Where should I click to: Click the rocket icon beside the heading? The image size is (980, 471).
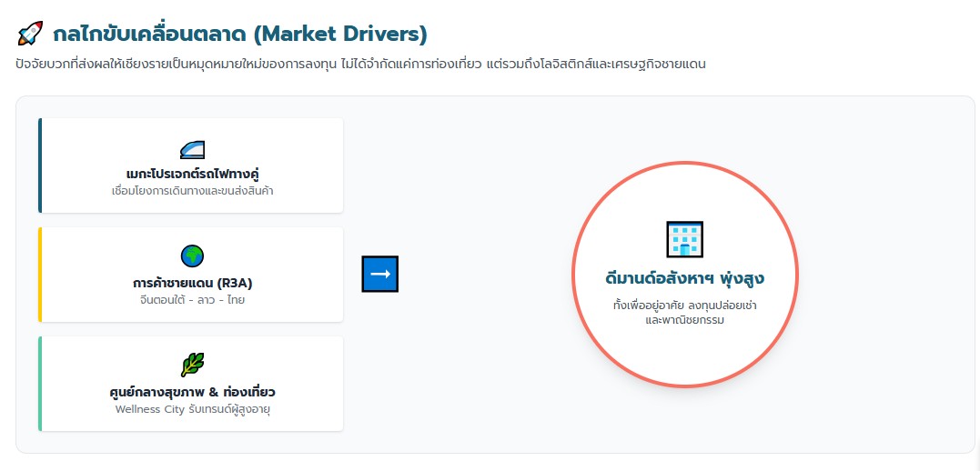[x=30, y=35]
